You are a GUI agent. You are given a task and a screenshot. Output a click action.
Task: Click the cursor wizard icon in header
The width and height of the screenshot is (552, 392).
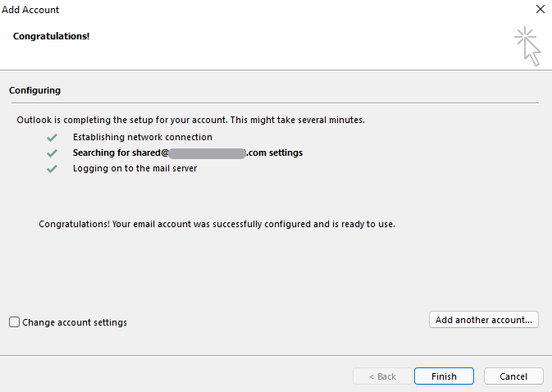click(527, 46)
